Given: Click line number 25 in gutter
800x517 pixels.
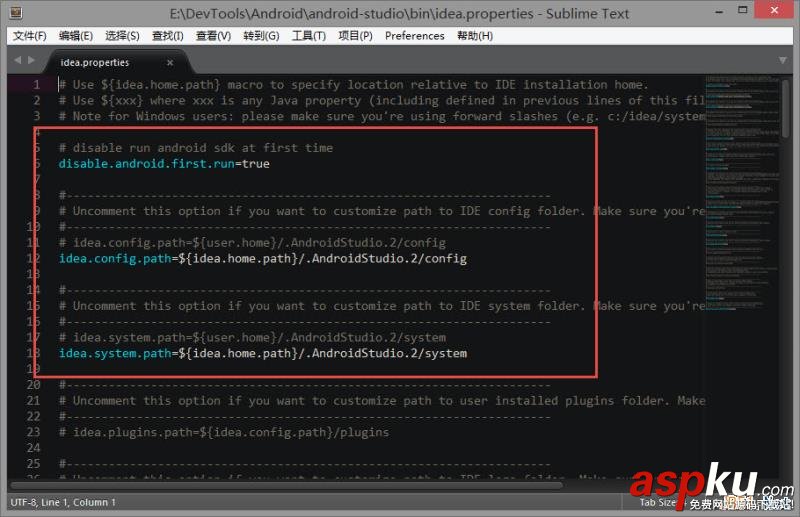Looking at the screenshot, I should click(x=34, y=463).
